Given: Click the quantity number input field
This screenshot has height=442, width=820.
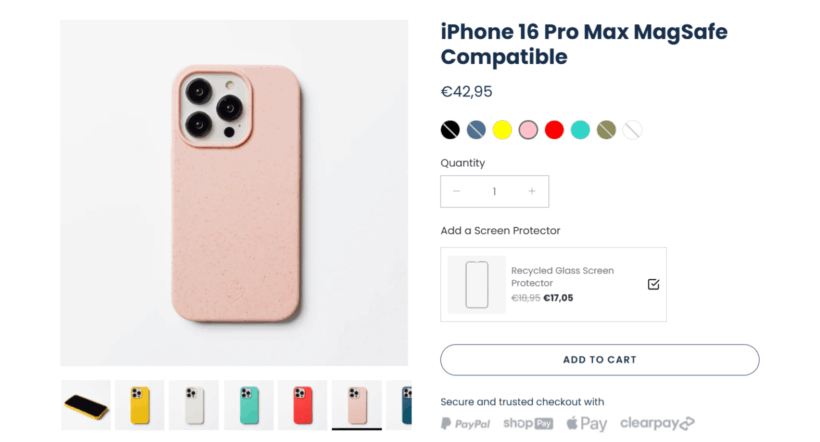Looking at the screenshot, I should coord(494,191).
